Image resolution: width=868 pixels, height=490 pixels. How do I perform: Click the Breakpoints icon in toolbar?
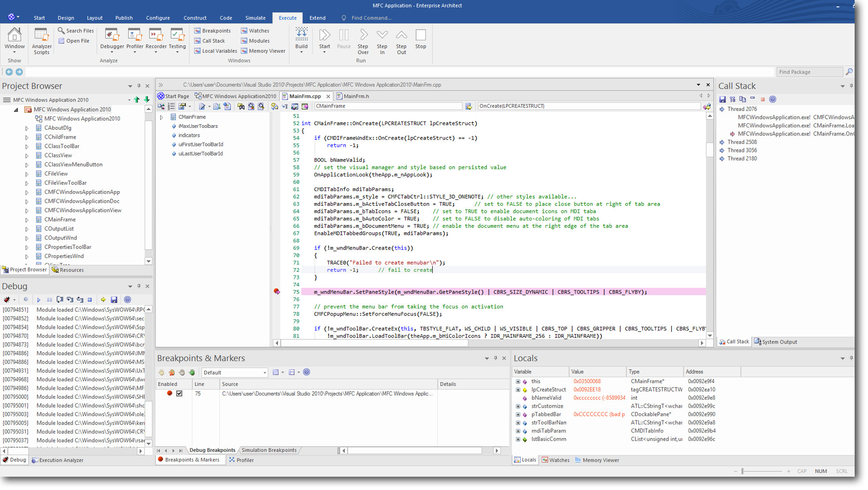(211, 31)
